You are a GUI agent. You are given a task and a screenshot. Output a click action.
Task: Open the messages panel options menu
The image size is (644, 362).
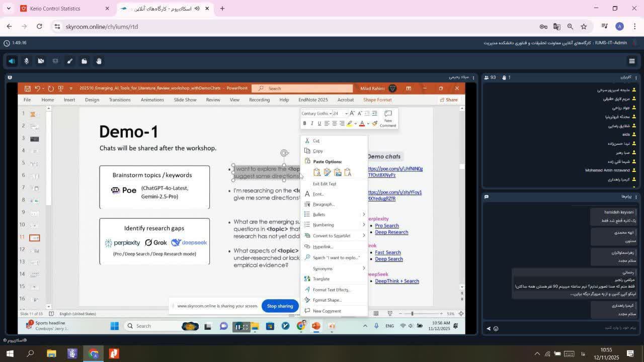coord(636,197)
